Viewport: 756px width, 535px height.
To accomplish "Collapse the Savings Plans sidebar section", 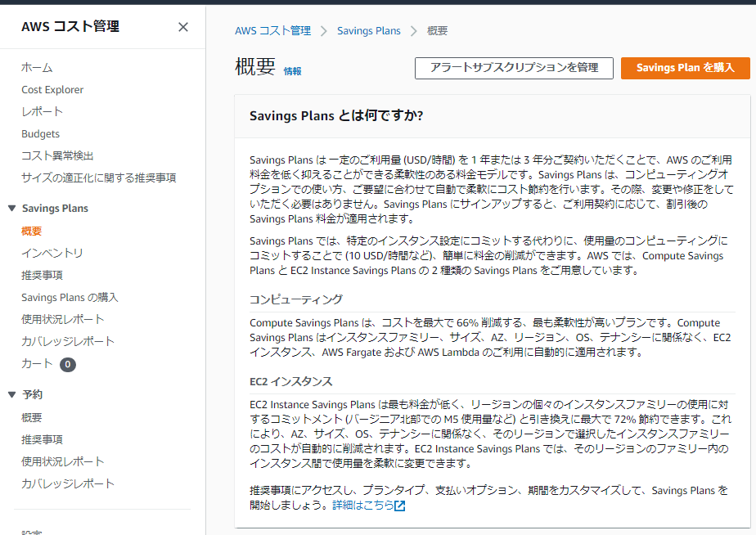I will click(x=13, y=208).
